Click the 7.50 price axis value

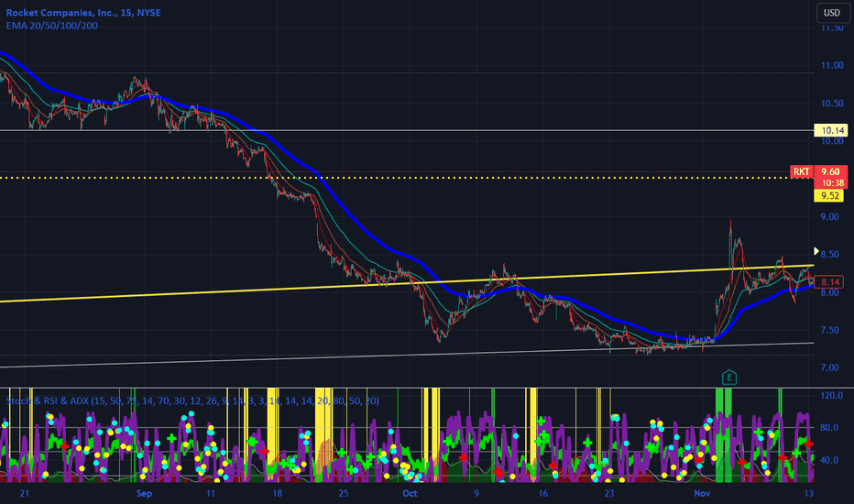click(830, 330)
